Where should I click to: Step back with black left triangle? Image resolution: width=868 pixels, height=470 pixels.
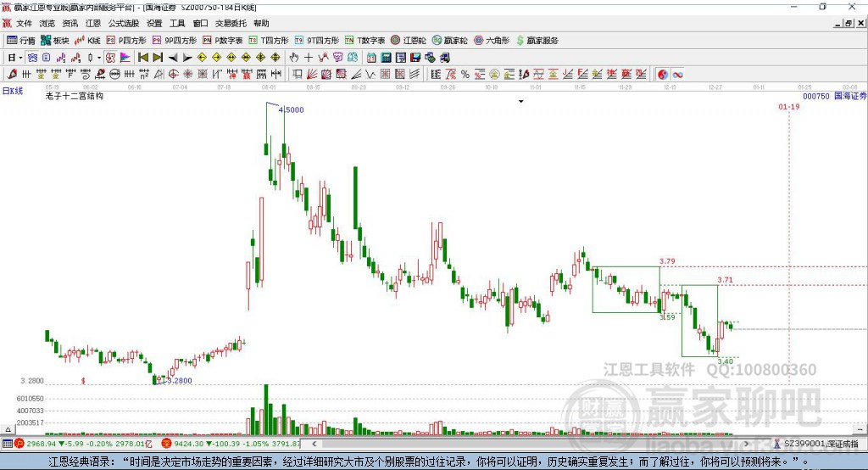click(x=173, y=58)
